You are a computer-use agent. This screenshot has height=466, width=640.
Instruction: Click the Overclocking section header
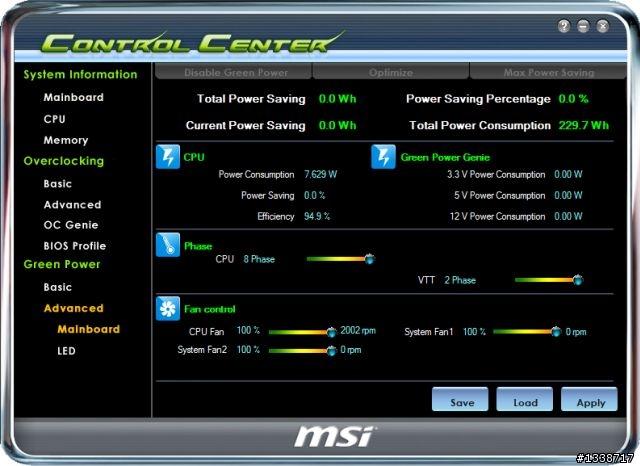pyautogui.click(x=64, y=161)
